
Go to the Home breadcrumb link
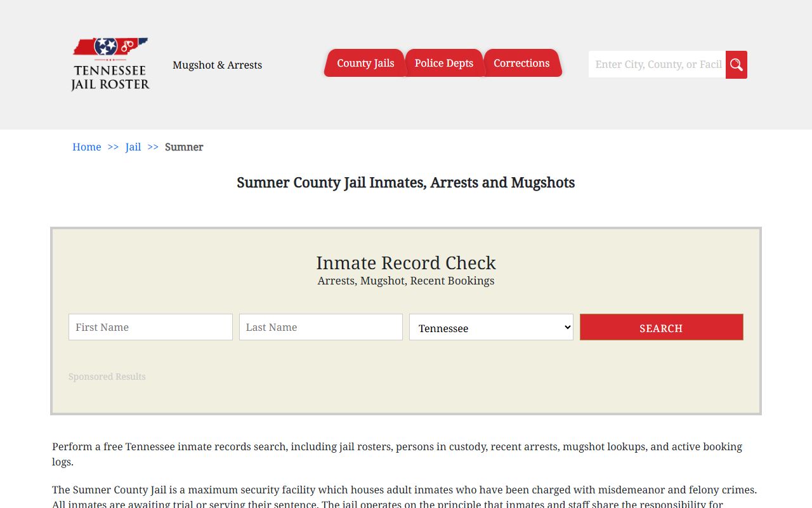click(87, 147)
